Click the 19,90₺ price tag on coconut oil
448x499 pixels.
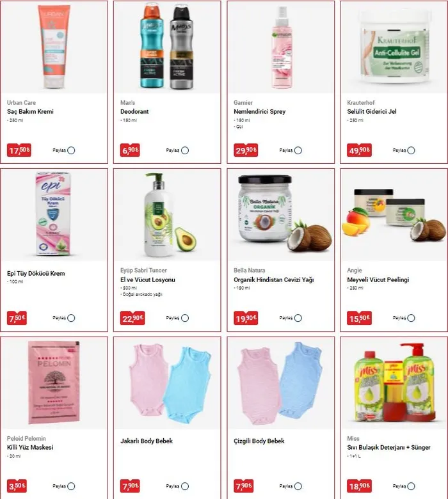246,318
